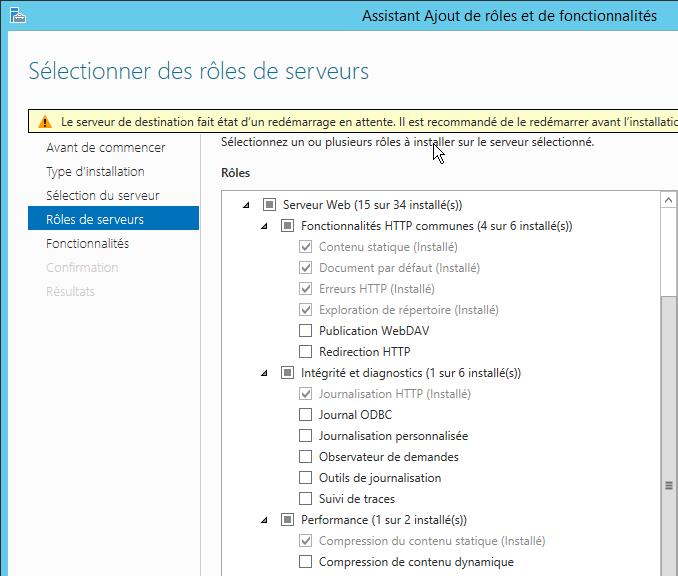Check the Publication WebDAV checkbox
The image size is (678, 576).
305,331
